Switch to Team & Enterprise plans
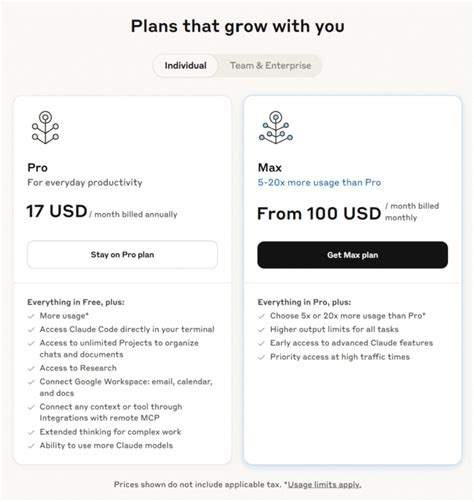The width and height of the screenshot is (474, 502). [x=270, y=66]
